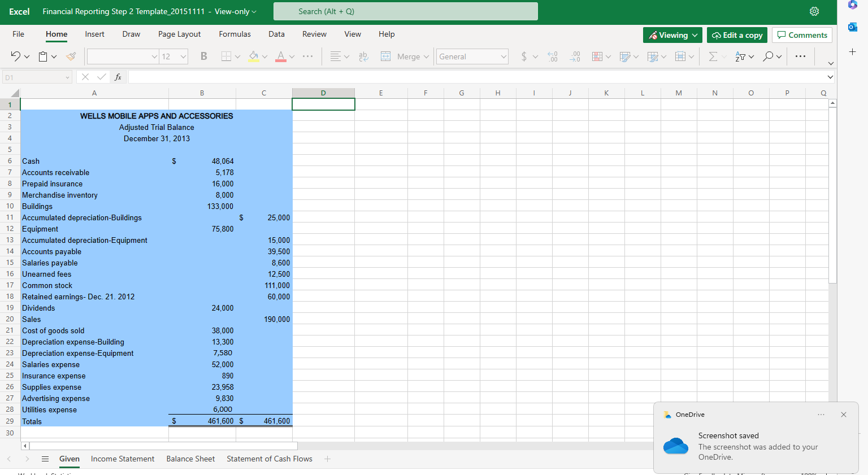868x475 pixels.
Task: Expand the Paste options arrow
Action: 54,56
